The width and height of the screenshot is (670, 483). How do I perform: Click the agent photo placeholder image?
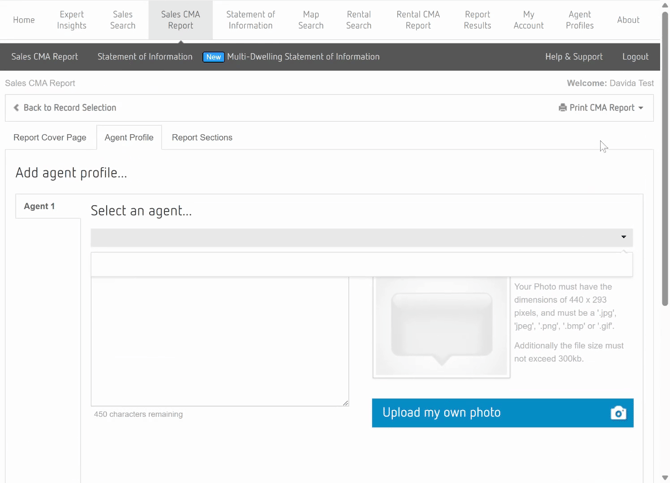coord(441,327)
